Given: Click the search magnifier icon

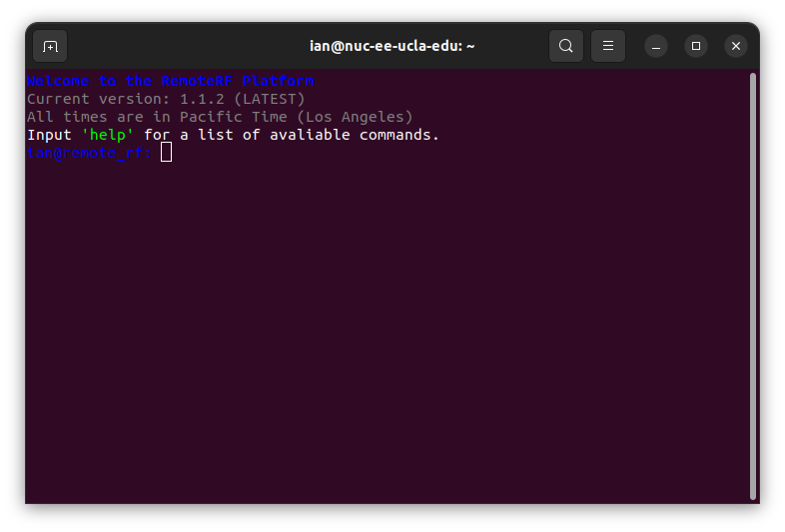Looking at the screenshot, I should pyautogui.click(x=566, y=46).
